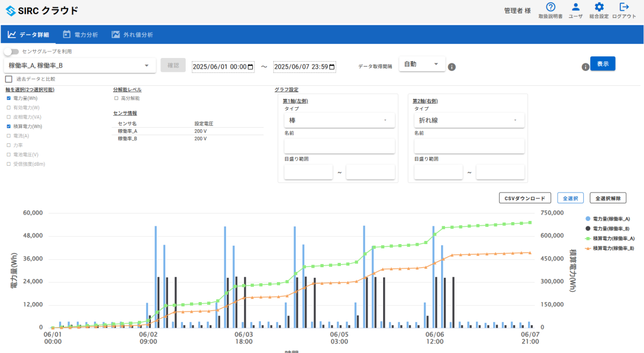Click the ユーザ user icon
Screen dimensions: 644x353
coord(575,8)
